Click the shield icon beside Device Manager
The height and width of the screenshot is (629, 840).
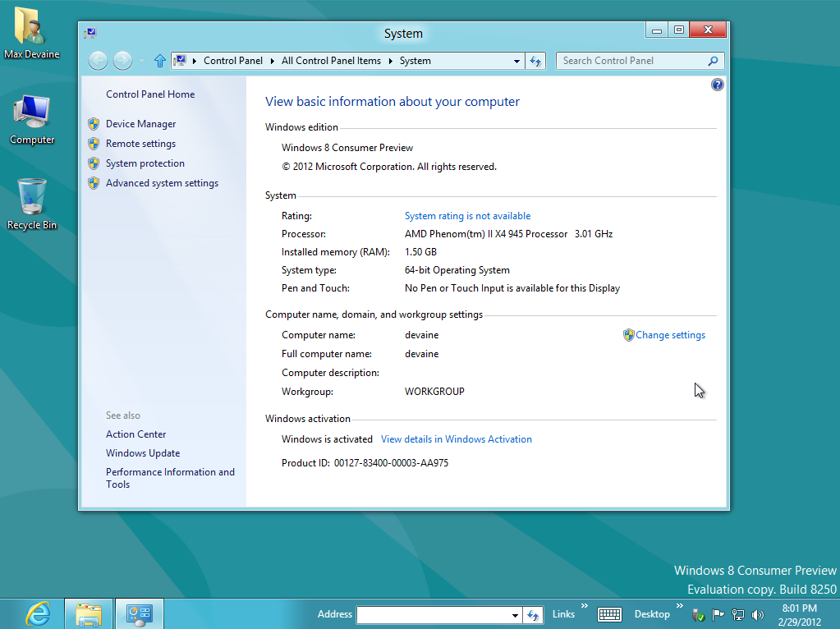point(94,124)
